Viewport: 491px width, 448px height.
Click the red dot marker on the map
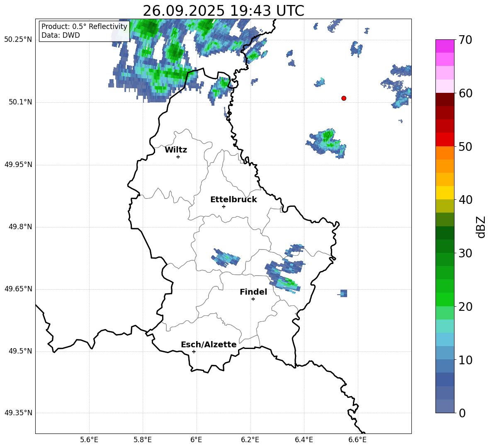344,98
